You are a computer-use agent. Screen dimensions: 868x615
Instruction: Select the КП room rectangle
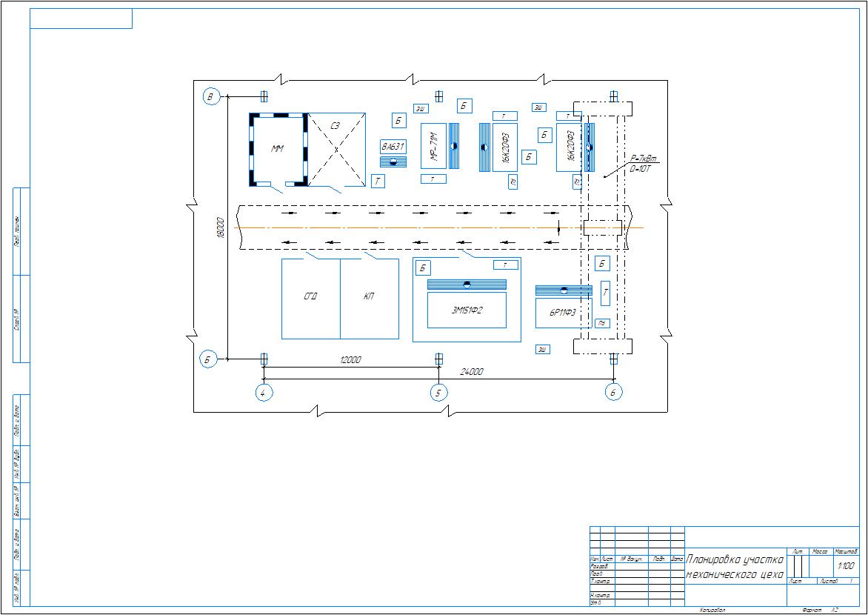pyautogui.click(x=369, y=299)
